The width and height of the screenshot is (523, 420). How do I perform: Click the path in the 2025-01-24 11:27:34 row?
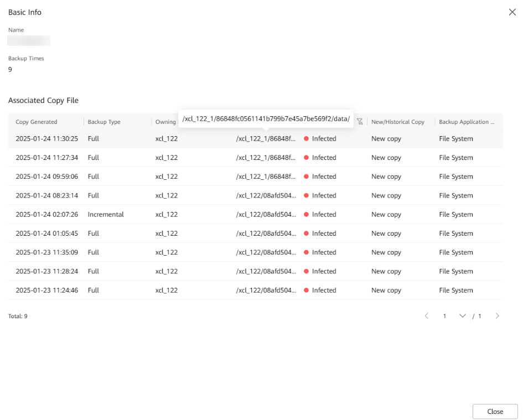[x=265, y=158]
